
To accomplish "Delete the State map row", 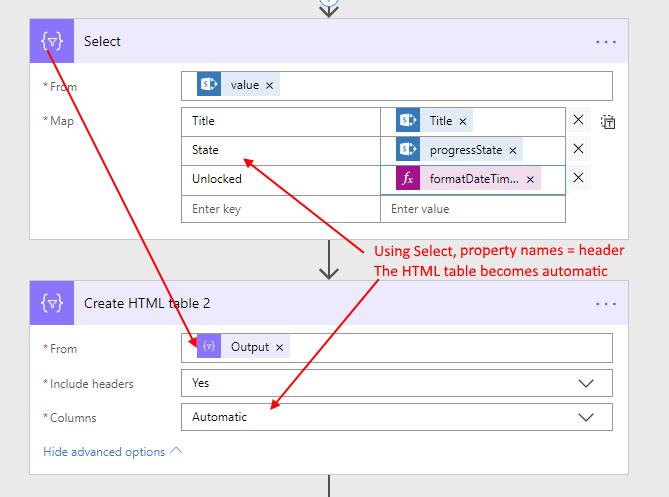I will click(x=579, y=150).
